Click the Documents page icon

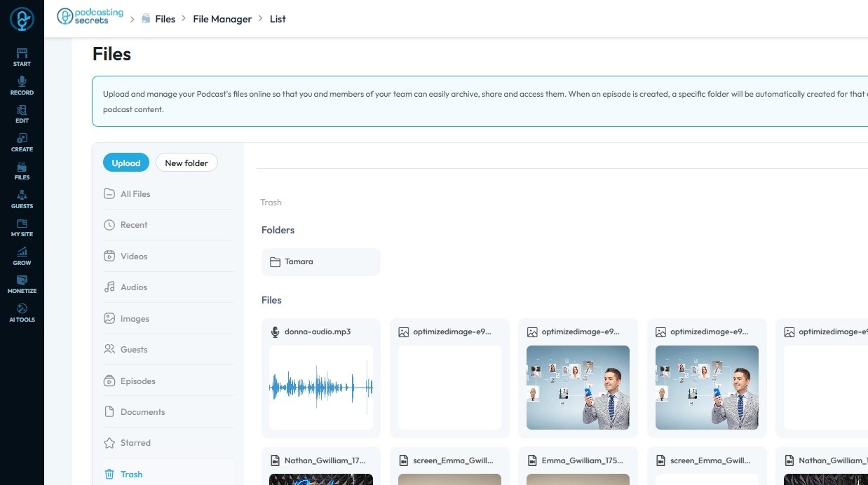(109, 412)
